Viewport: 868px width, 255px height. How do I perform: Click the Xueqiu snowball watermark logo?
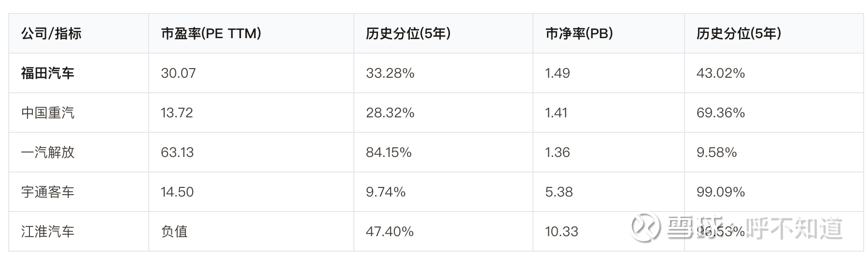pos(646,227)
